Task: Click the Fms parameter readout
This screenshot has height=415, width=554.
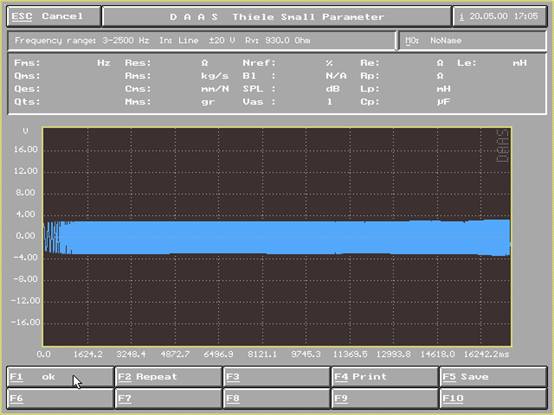Action: [63, 63]
